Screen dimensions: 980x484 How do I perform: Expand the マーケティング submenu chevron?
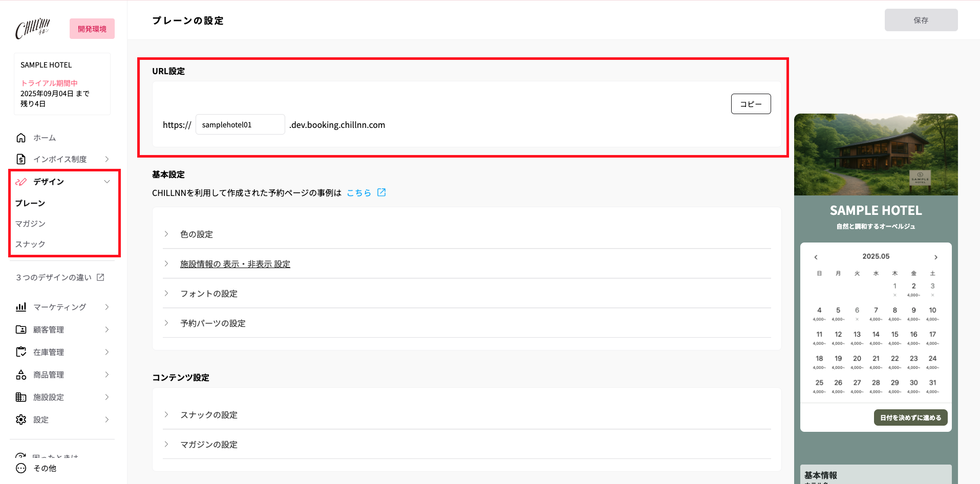click(x=107, y=307)
